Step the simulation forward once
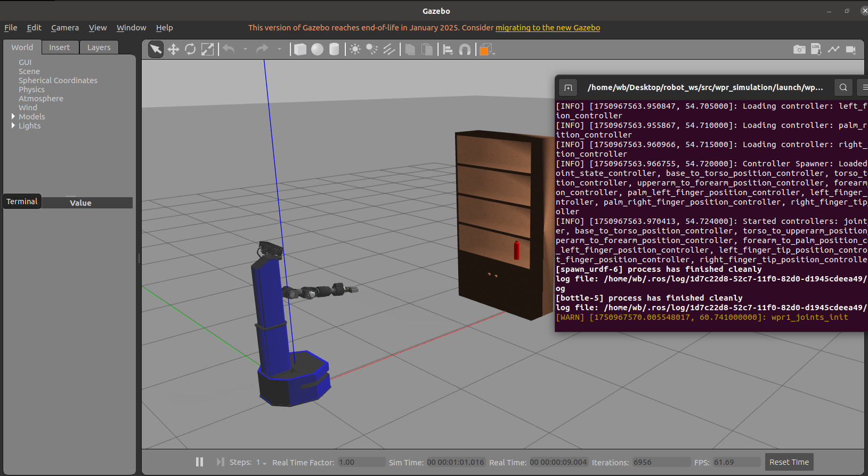 (x=220, y=462)
